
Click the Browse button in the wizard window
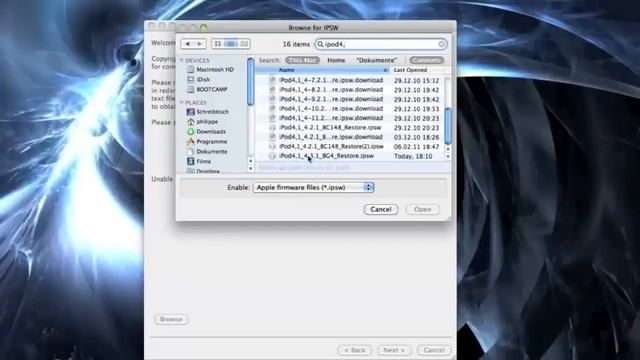tap(171, 319)
